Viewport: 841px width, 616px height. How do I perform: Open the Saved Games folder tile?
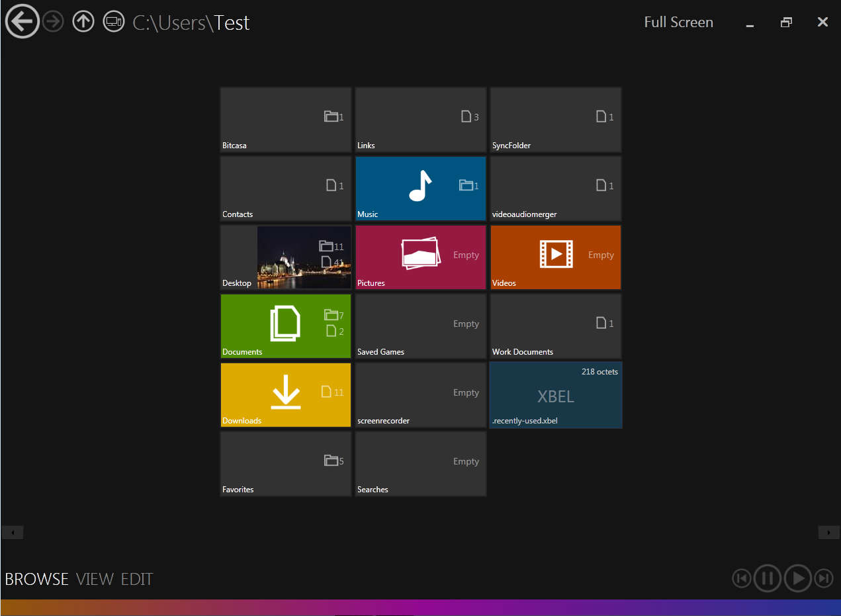pyautogui.click(x=421, y=326)
